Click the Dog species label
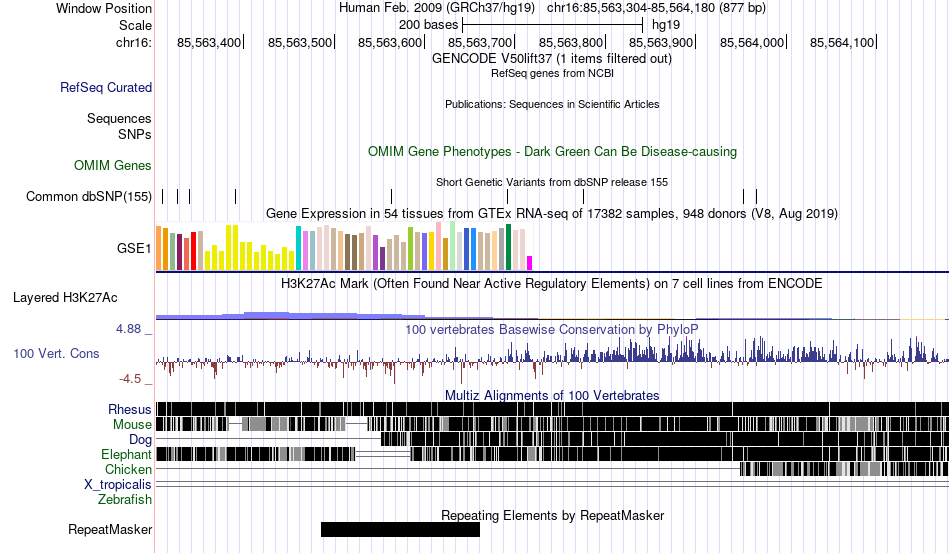950x553 pixels. tap(141, 439)
